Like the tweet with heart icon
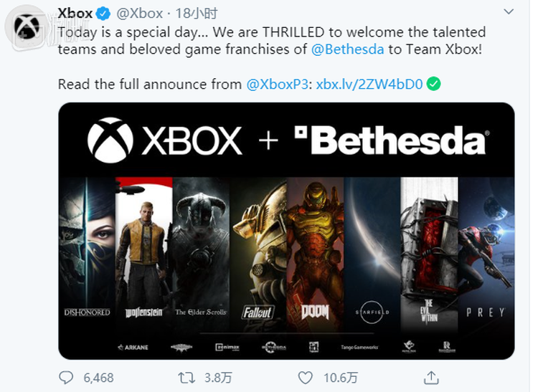The height and width of the screenshot is (392, 538). point(306,377)
